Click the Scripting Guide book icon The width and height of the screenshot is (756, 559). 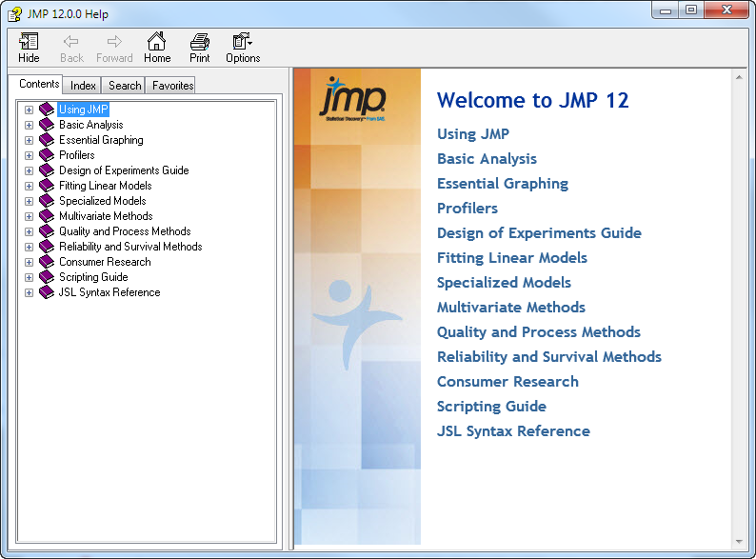(x=47, y=277)
